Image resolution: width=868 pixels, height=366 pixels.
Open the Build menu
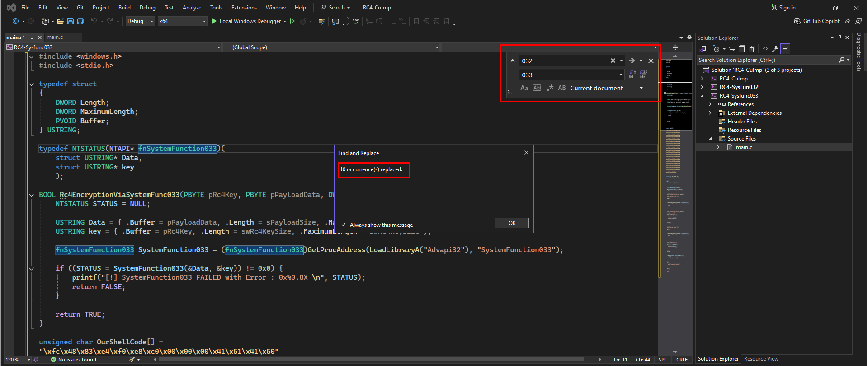(124, 8)
